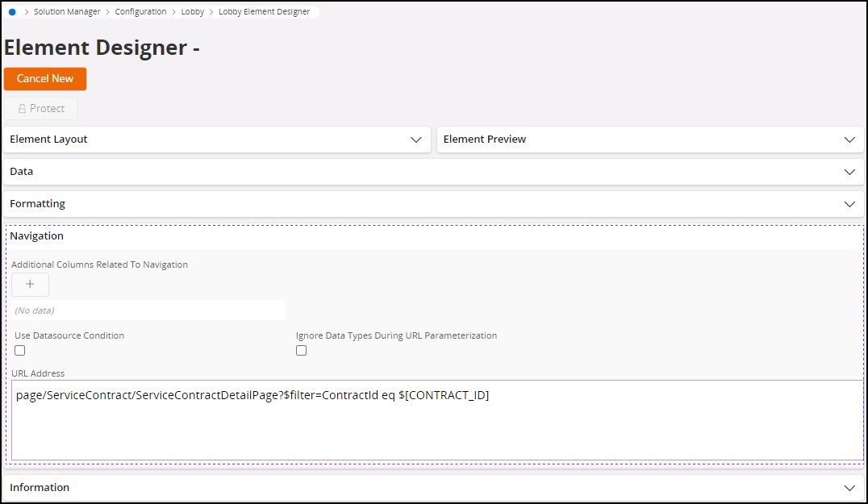
Task: Select Lobby Element Designer breadcrumb
Action: point(264,12)
